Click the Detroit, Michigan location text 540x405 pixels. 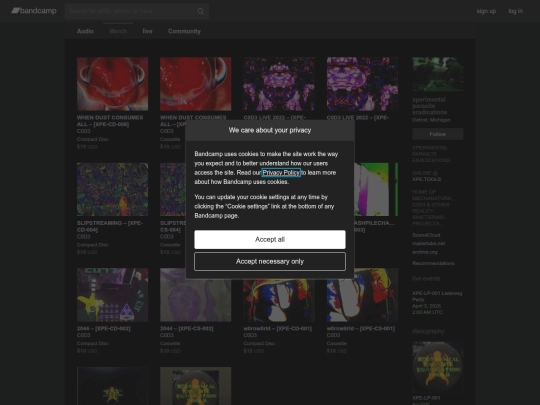pyautogui.click(x=431, y=120)
